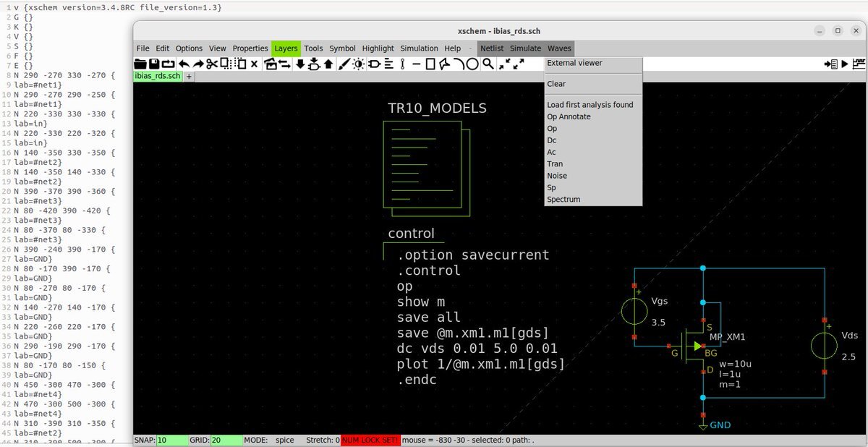Click the waveform viewer icon
Image resolution: width=868 pixels, height=447 pixels.
[x=859, y=64]
